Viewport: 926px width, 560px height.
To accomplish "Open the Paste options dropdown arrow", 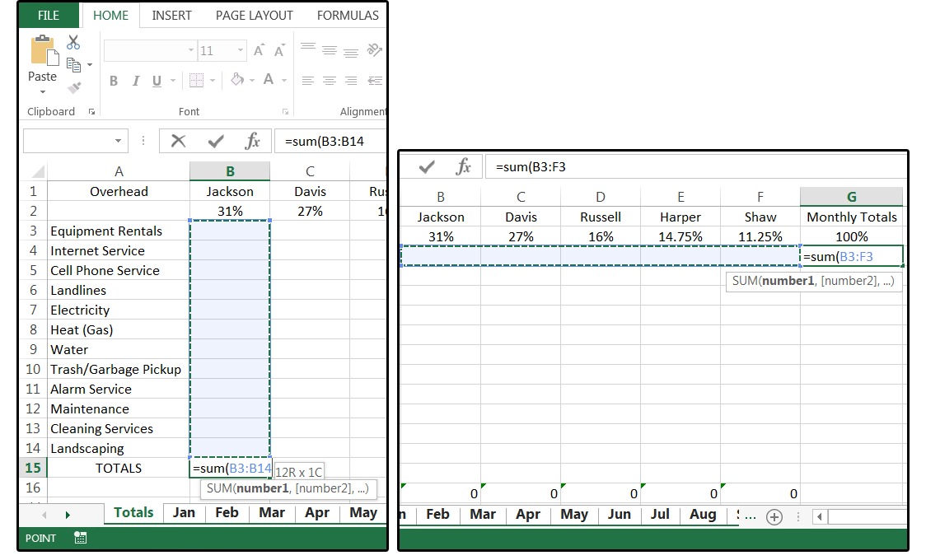I will (43, 92).
